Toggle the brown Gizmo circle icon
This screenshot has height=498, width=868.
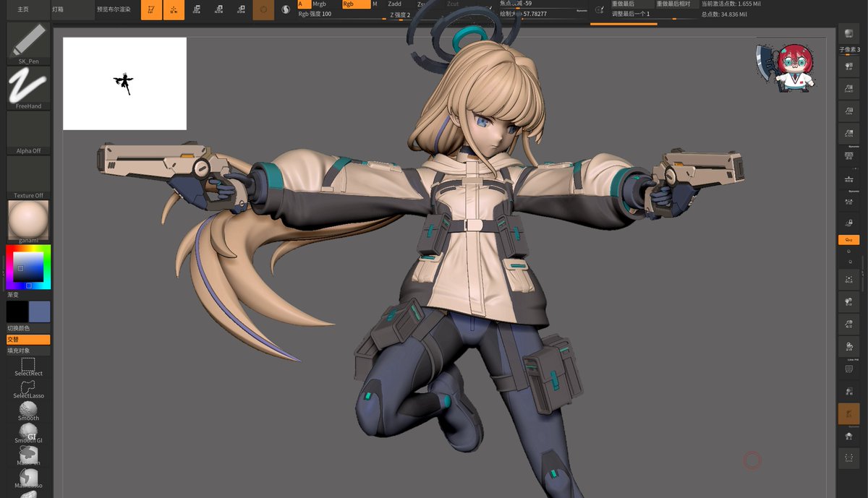(x=263, y=9)
